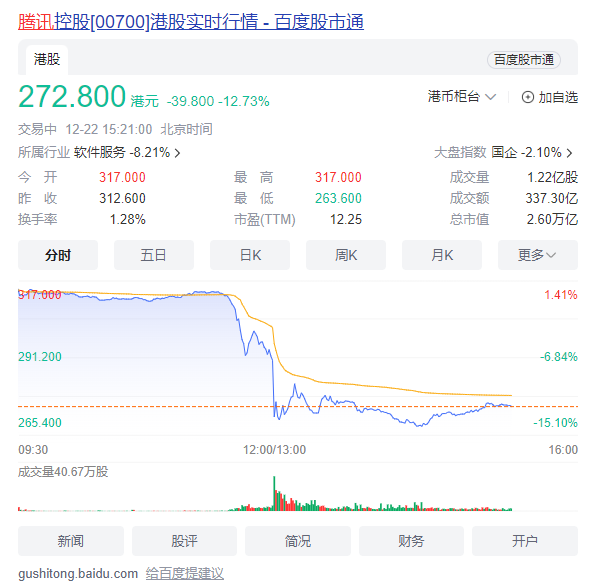
Task: Switch to the 五日 chart tab
Action: point(153,255)
